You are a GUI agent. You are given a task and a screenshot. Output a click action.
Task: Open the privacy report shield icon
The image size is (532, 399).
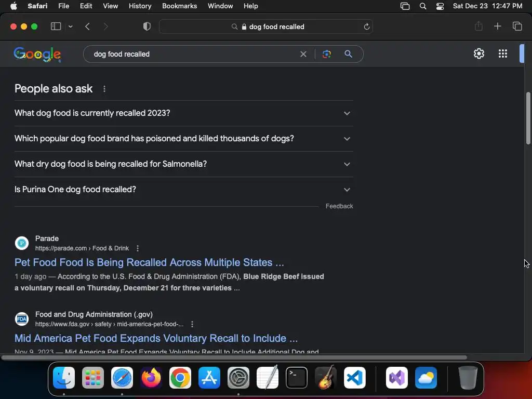point(147,26)
